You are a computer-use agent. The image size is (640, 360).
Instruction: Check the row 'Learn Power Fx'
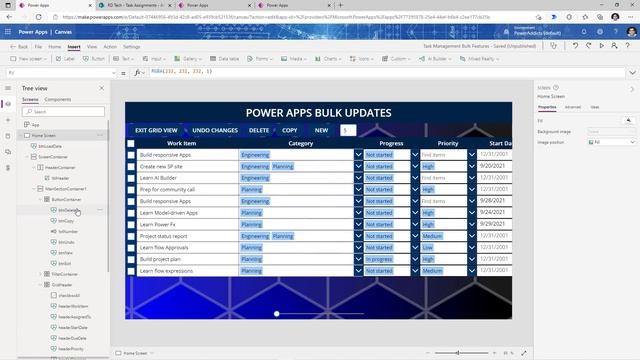click(131, 224)
